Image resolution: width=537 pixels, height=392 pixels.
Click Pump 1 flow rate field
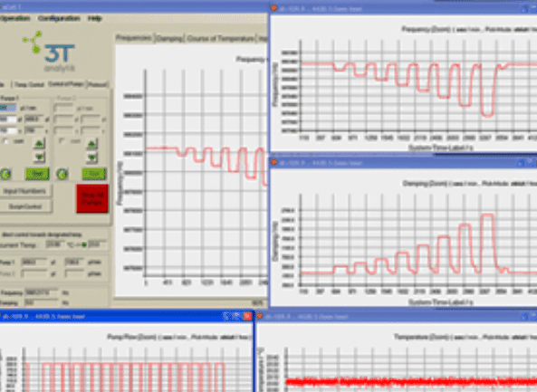click(8, 109)
